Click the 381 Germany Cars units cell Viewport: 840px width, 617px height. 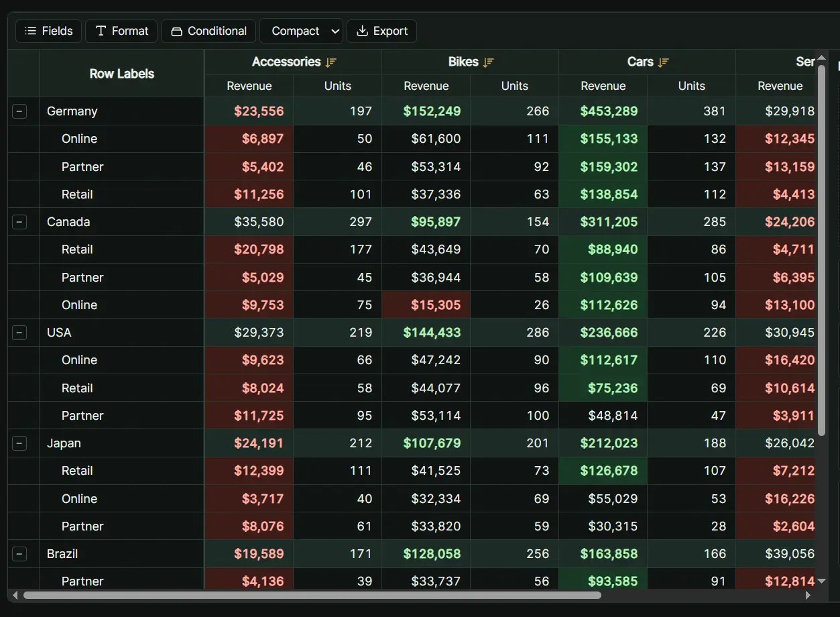691,111
